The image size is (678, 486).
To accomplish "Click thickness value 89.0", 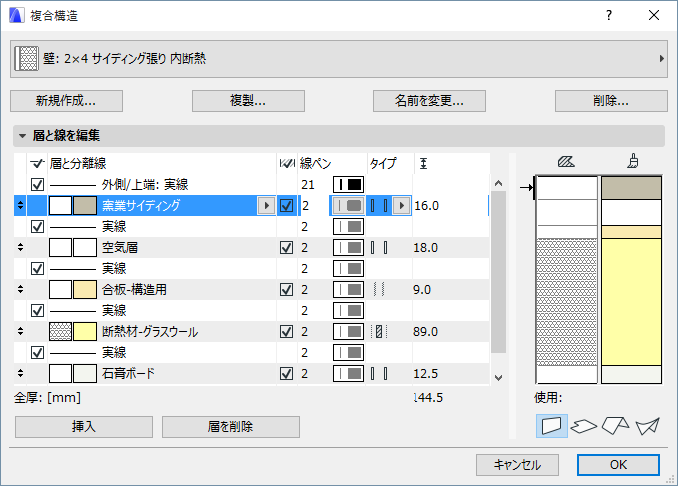I will pyautogui.click(x=425, y=332).
